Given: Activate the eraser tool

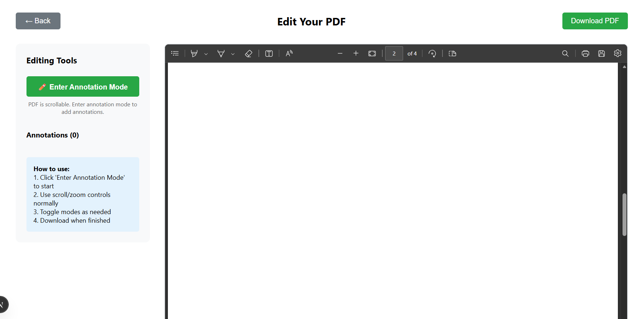Looking at the screenshot, I should [248, 53].
